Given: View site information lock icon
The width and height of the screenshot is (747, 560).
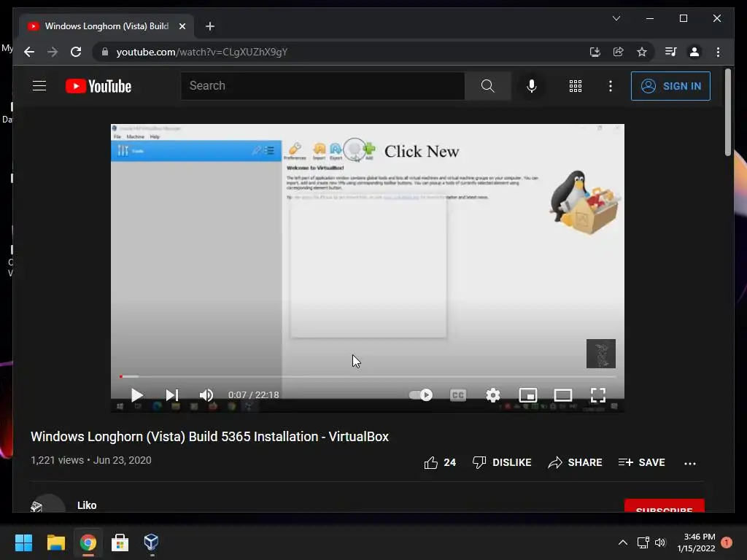Looking at the screenshot, I should click(x=105, y=52).
